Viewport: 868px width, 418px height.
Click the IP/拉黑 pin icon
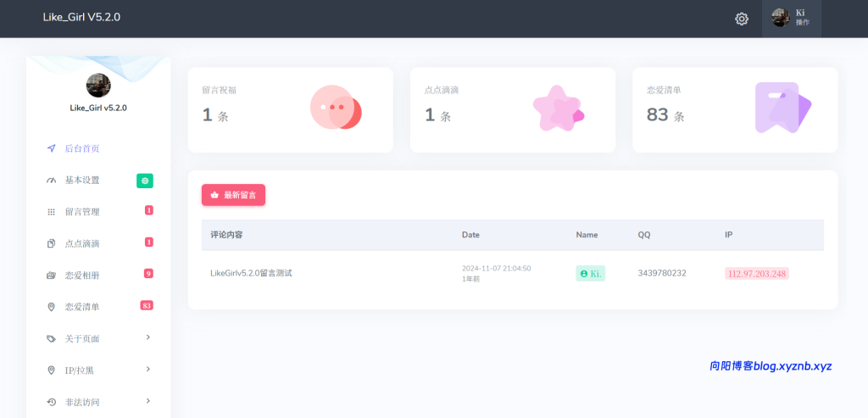(x=52, y=370)
